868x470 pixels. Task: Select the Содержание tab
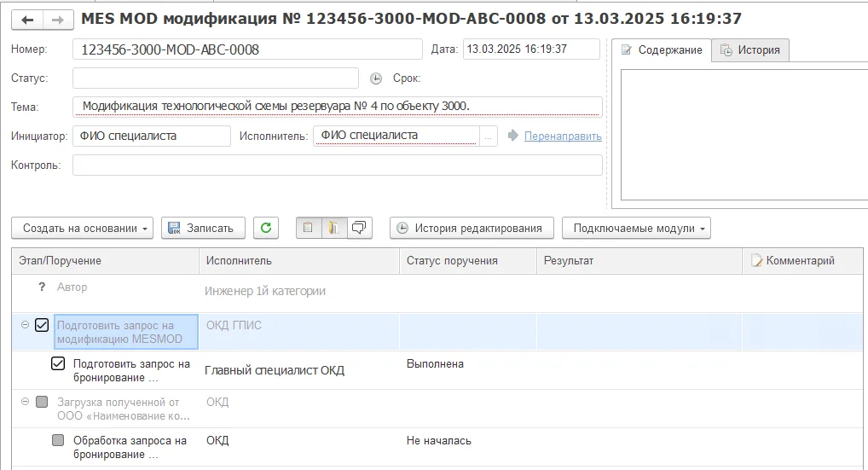coord(661,50)
